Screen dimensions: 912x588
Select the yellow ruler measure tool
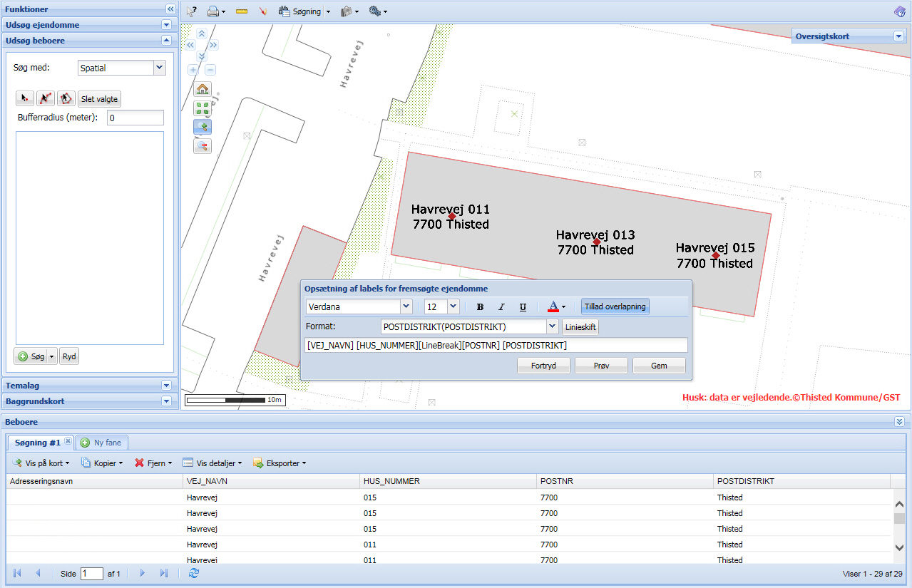click(x=242, y=11)
